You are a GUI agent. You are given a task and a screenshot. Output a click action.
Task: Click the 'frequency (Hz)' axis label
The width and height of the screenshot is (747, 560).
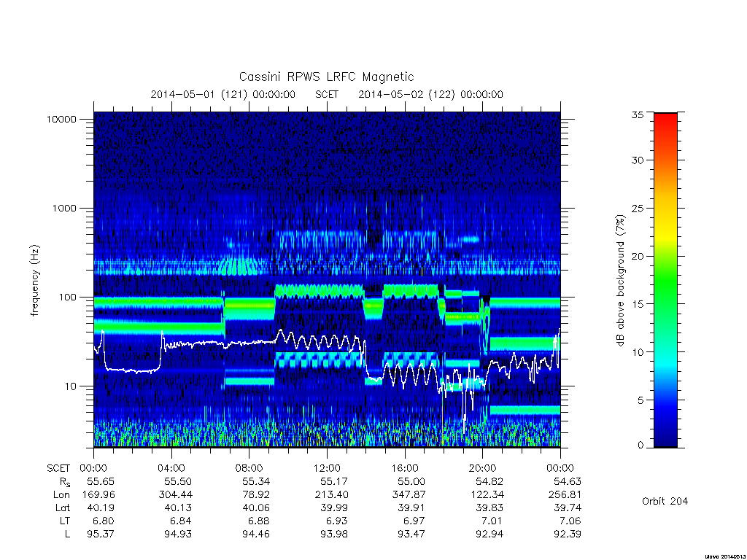click(35, 281)
